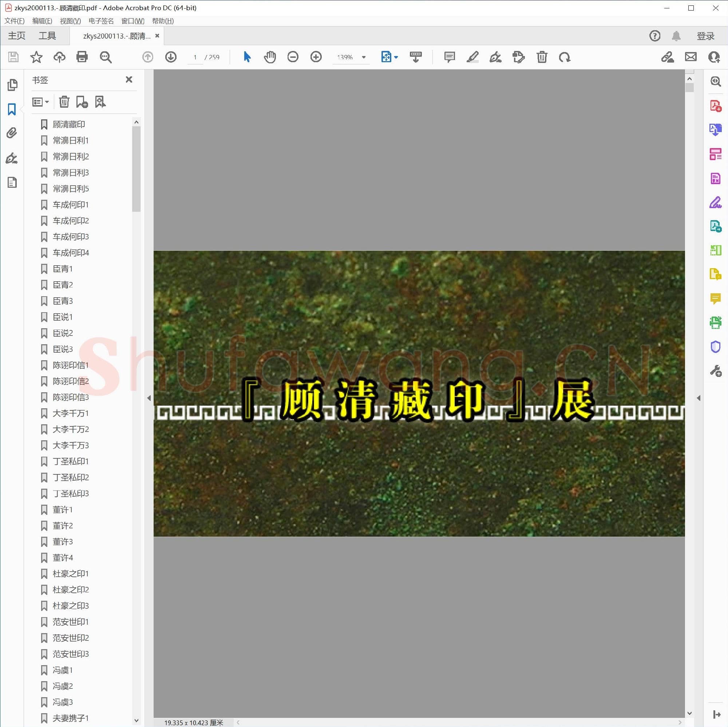Go to the next page arrow
This screenshot has height=727, width=728.
pyautogui.click(x=171, y=57)
